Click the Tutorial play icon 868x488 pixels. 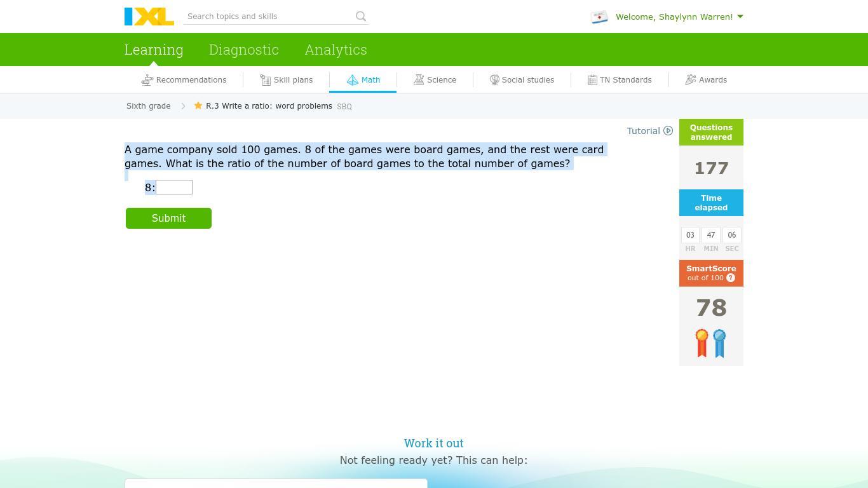668,131
